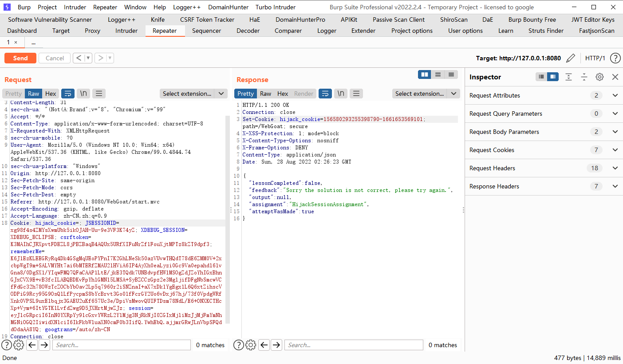Switch to the Decoder tab
623x364 pixels.
[248, 31]
